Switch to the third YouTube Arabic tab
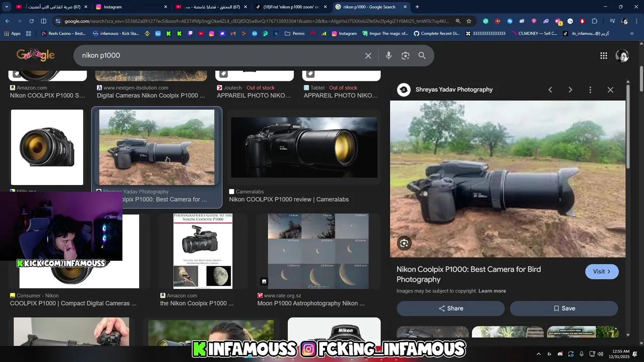Screen dimensions: 644x362 [211, 7]
